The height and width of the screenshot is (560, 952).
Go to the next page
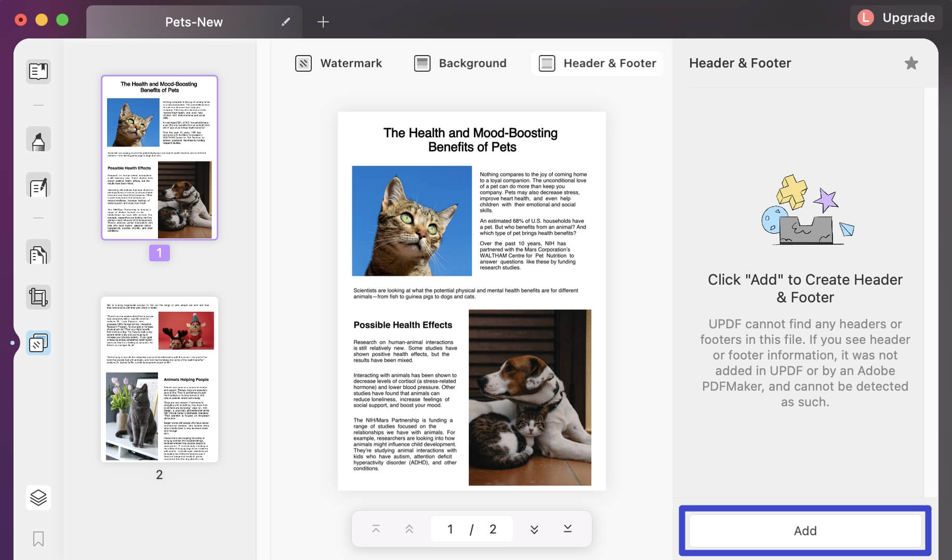[x=533, y=528]
